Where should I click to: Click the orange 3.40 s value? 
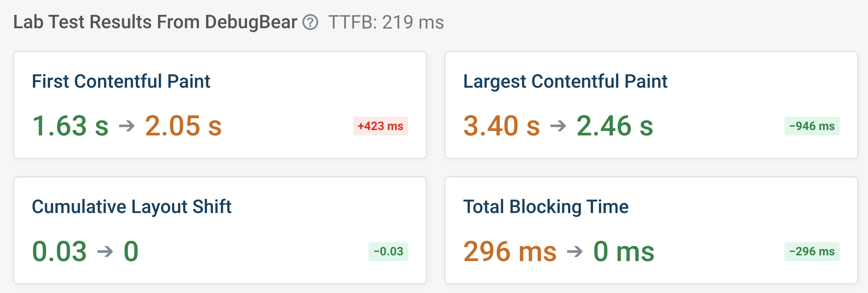click(x=501, y=126)
